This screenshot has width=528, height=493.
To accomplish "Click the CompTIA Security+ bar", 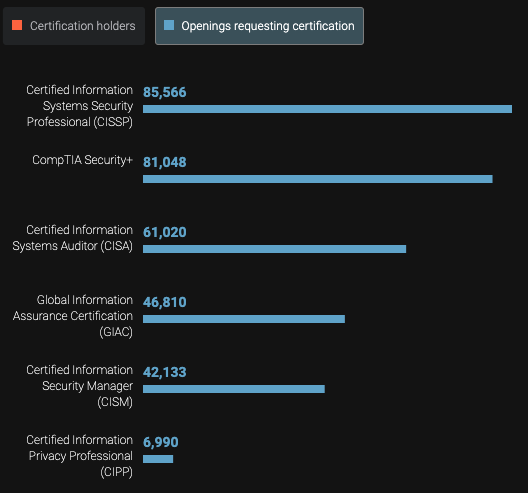I will 318,179.
